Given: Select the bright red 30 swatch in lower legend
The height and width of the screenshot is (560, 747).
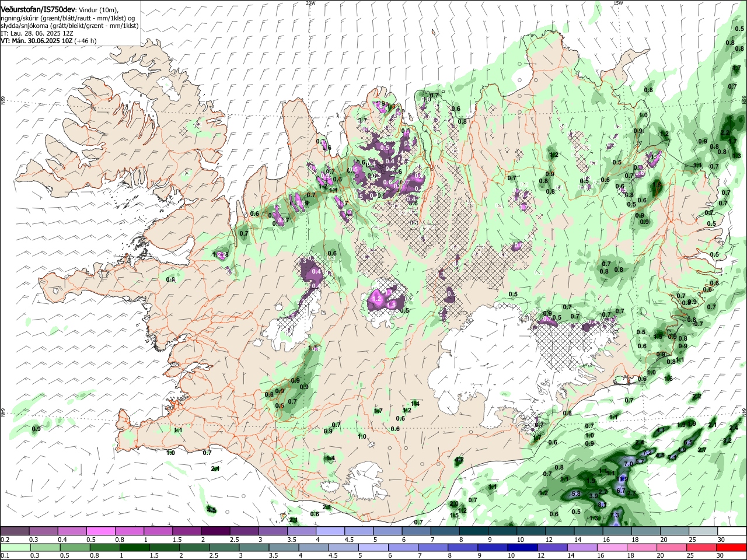Looking at the screenshot, I should (731, 547).
